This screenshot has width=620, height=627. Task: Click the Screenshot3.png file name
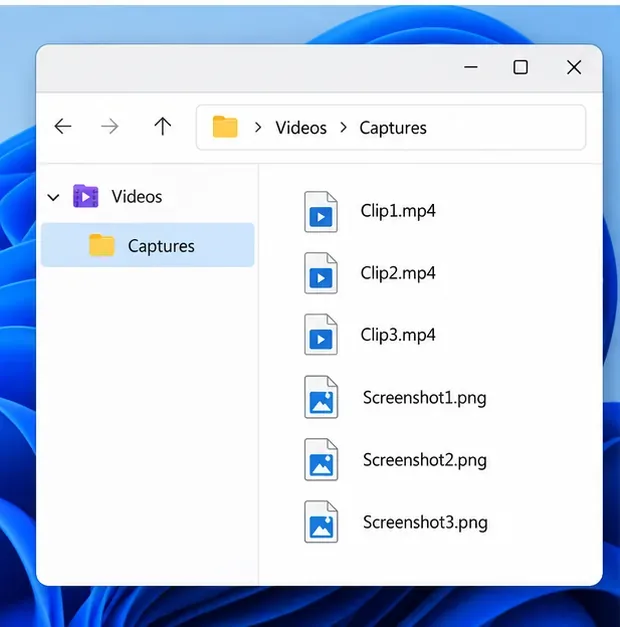(x=425, y=523)
